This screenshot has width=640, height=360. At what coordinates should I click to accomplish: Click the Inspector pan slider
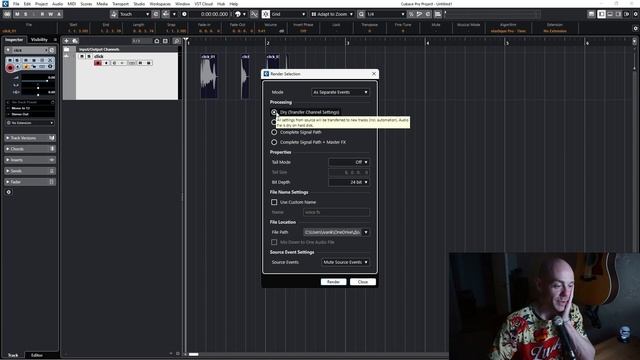(38, 87)
